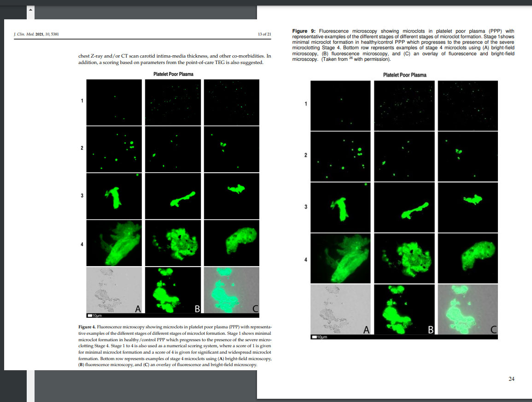Click the 'Platelet Poor Plasma' title of left figure
Image resolution: width=532 pixels, height=402 pixels.
click(x=173, y=74)
